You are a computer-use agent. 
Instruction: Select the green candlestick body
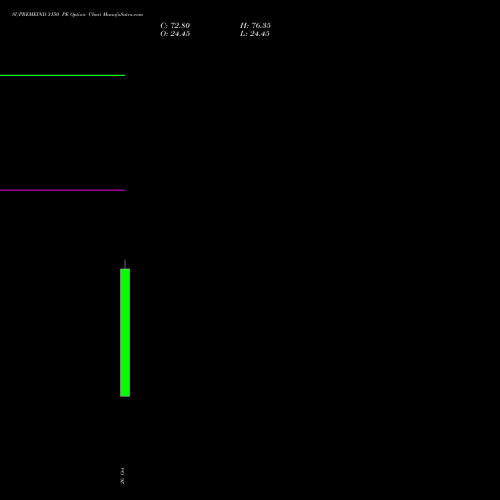click(125, 333)
